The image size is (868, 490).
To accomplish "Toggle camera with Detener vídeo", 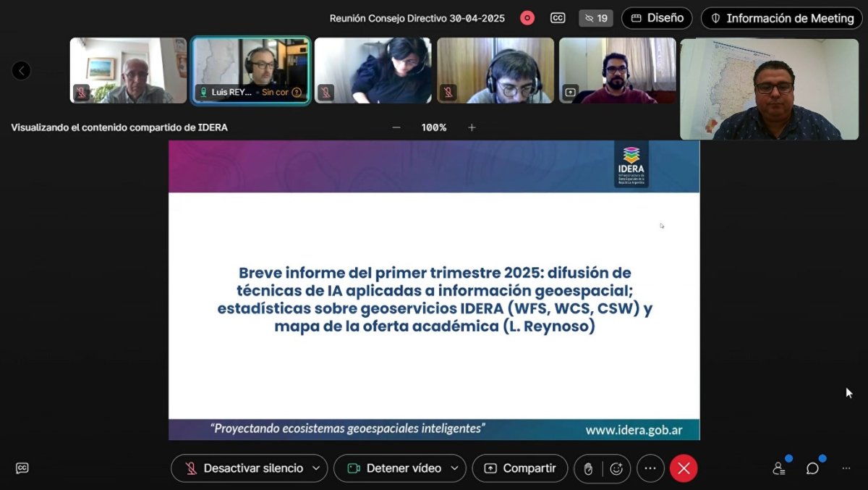I will [394, 468].
